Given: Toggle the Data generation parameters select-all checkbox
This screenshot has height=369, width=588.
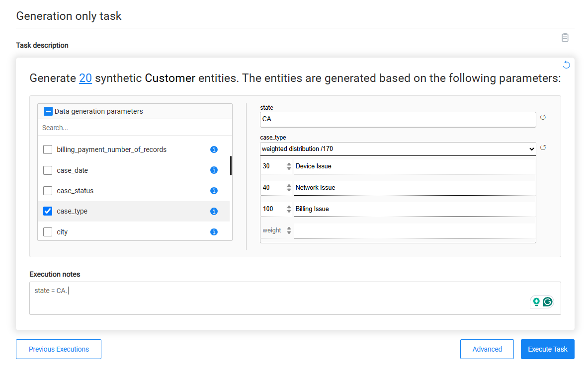Looking at the screenshot, I should [48, 111].
